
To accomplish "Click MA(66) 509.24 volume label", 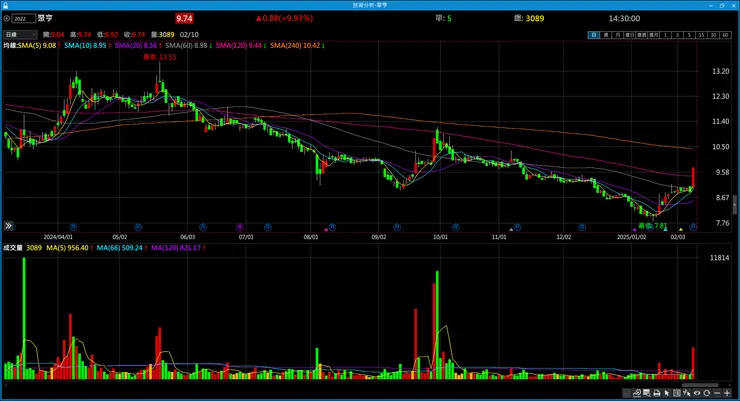I will point(119,248).
